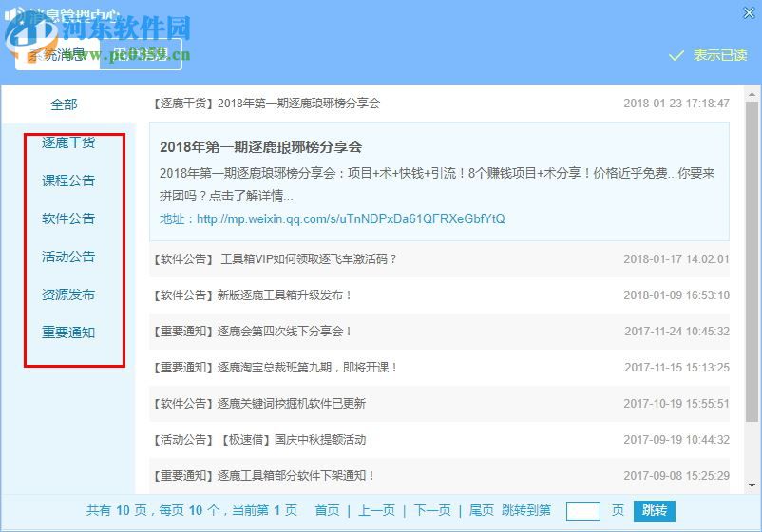The height and width of the screenshot is (532, 762).
Task: Close the message center with the X
Action: (749, 13)
